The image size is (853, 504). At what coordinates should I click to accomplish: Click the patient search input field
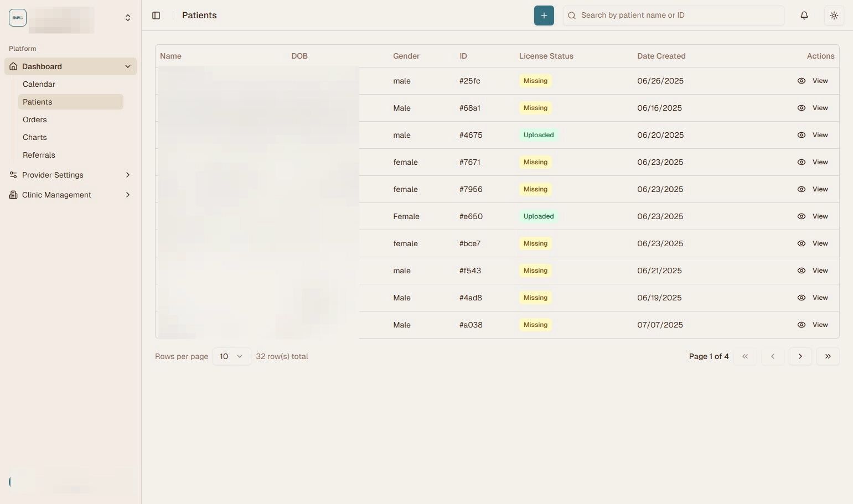(674, 15)
